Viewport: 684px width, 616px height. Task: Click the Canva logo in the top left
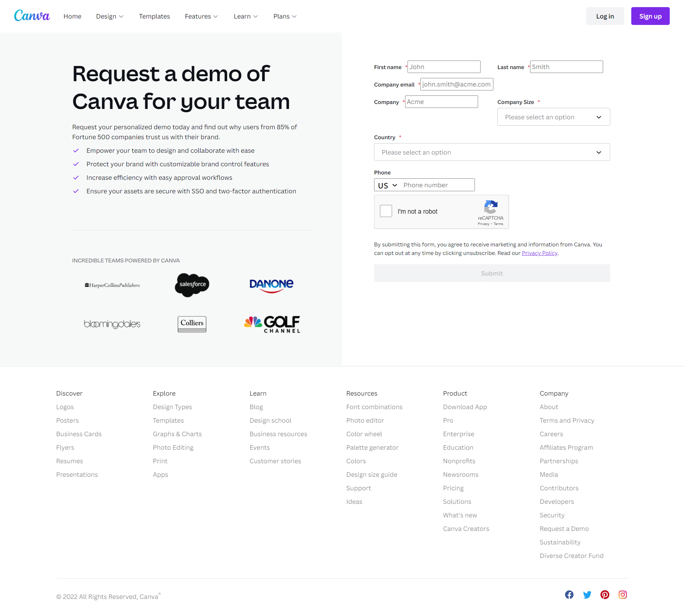point(33,16)
